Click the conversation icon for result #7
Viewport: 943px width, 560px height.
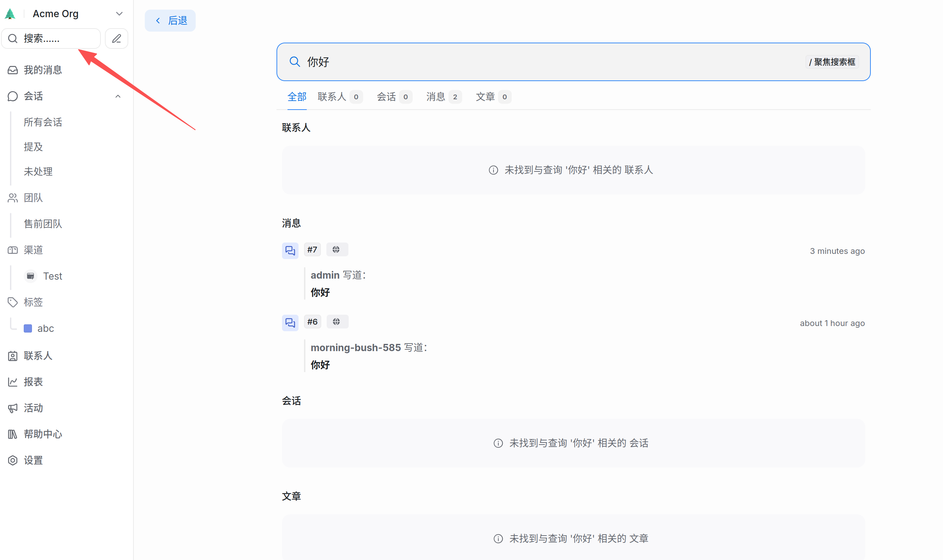[290, 250]
